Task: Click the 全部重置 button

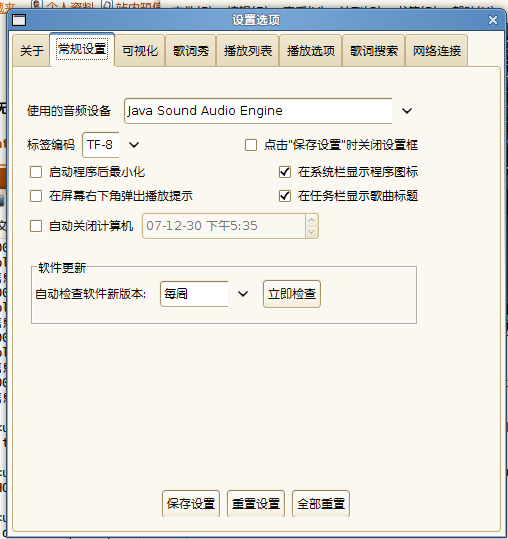Action: (x=321, y=504)
